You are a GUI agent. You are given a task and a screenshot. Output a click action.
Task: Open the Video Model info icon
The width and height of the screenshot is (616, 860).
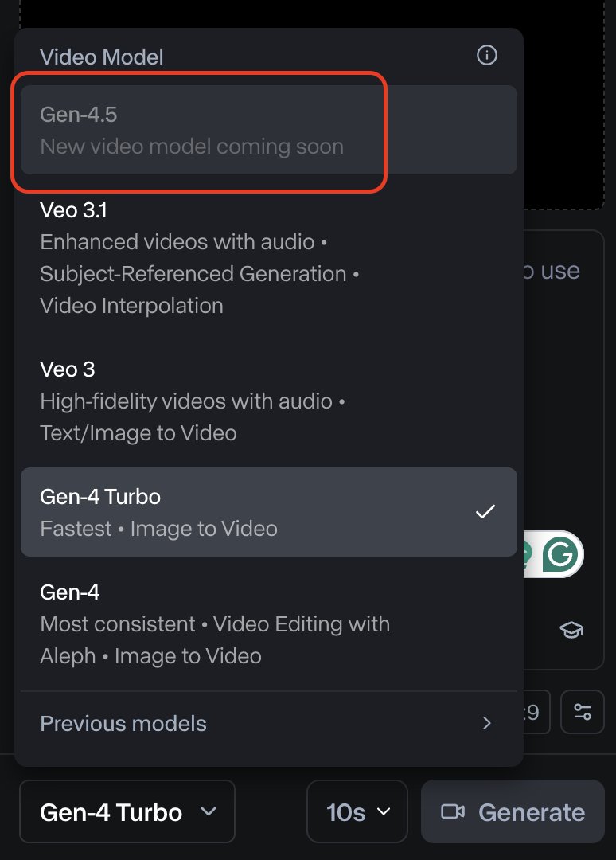(486, 55)
